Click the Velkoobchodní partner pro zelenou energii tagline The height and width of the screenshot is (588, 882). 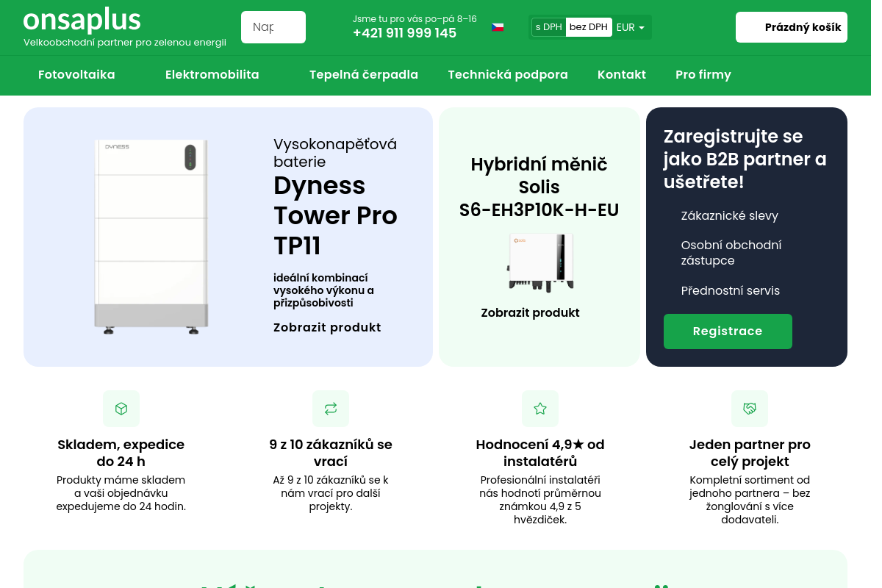click(x=125, y=42)
